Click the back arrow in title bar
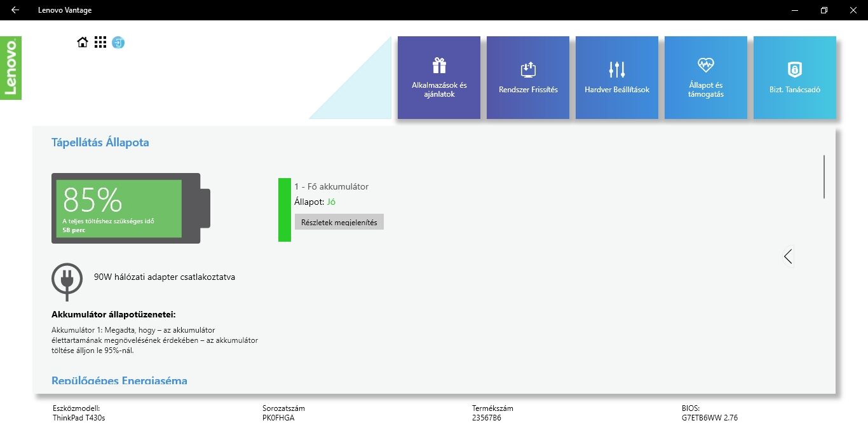The width and height of the screenshot is (868, 437). pyautogui.click(x=15, y=10)
